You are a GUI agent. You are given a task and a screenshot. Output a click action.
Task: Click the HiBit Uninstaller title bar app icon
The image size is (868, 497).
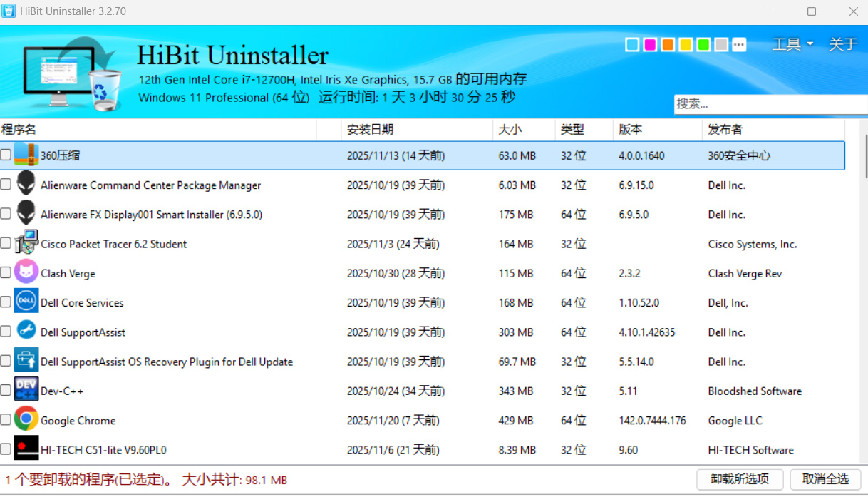9,12
